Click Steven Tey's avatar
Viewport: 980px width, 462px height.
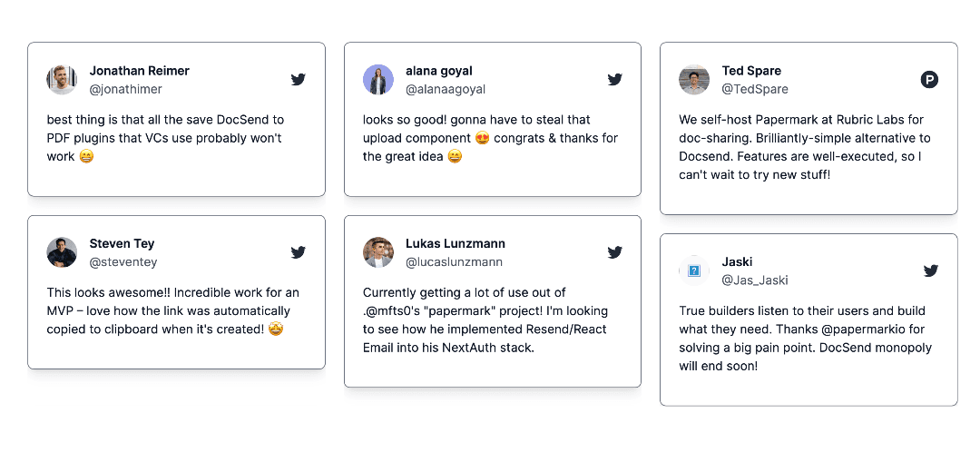62,252
